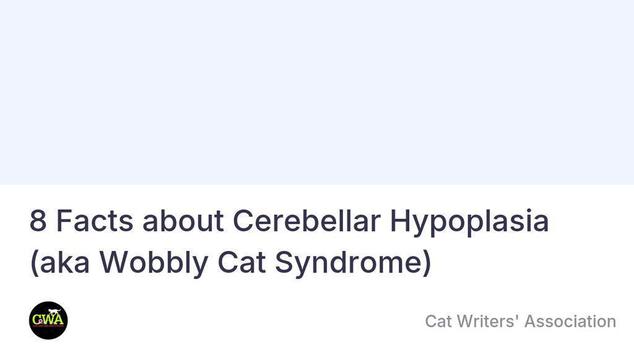Click the number '8' starting the headline
The image size is (634, 363).
[x=38, y=221]
